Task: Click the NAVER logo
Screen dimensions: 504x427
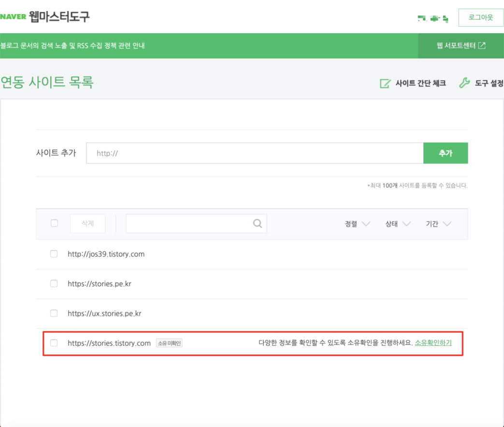Action: click(x=13, y=17)
